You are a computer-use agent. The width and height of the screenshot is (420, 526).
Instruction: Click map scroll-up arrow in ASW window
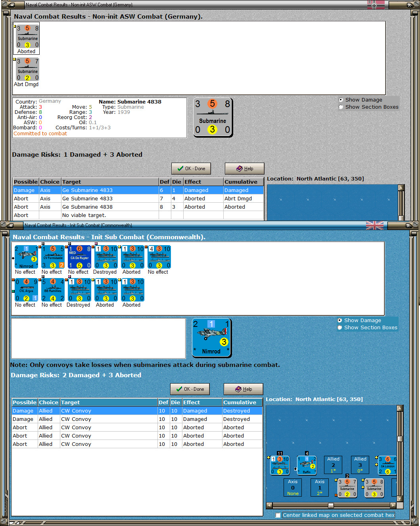click(401, 188)
